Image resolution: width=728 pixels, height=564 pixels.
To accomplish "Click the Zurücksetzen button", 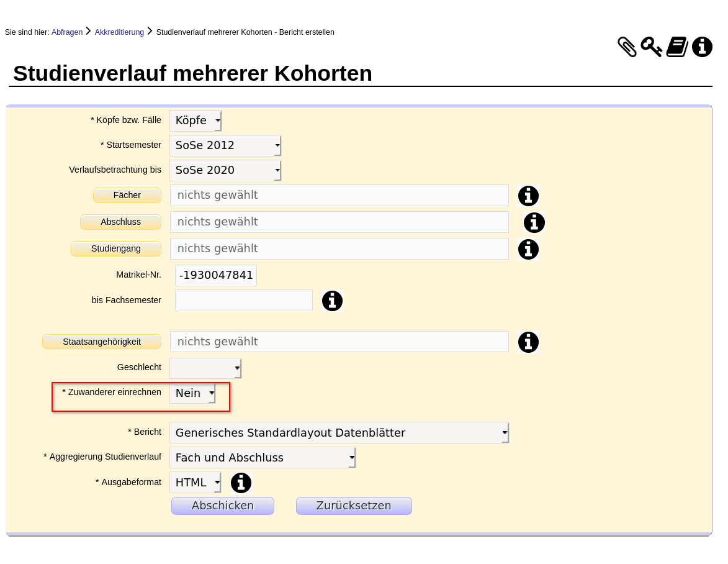I will (354, 506).
